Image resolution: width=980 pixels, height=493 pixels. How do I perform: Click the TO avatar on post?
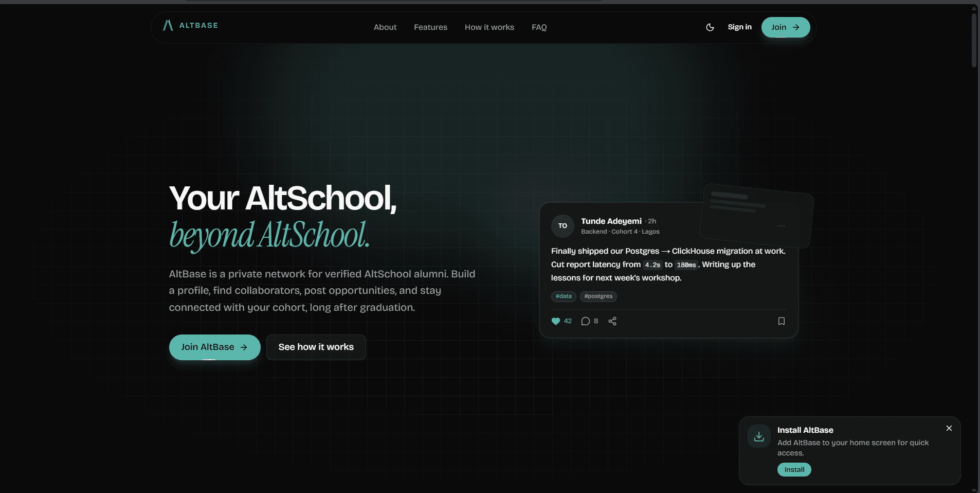562,226
